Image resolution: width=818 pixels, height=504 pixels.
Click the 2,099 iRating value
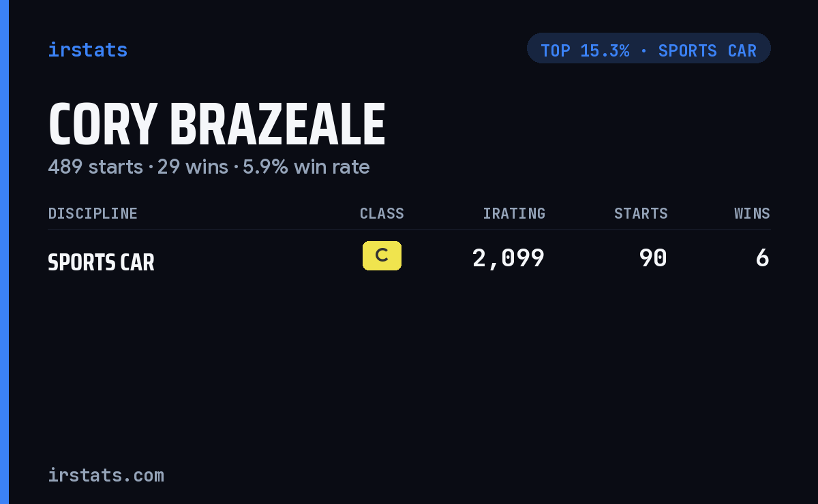[509, 258]
